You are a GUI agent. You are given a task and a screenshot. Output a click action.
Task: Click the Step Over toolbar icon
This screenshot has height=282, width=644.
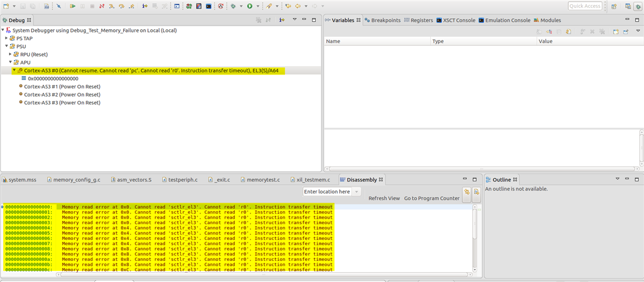pos(121,6)
